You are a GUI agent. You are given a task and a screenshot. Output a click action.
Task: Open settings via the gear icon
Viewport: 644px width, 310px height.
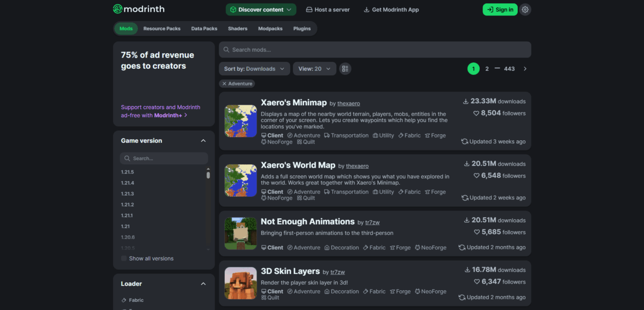click(524, 9)
